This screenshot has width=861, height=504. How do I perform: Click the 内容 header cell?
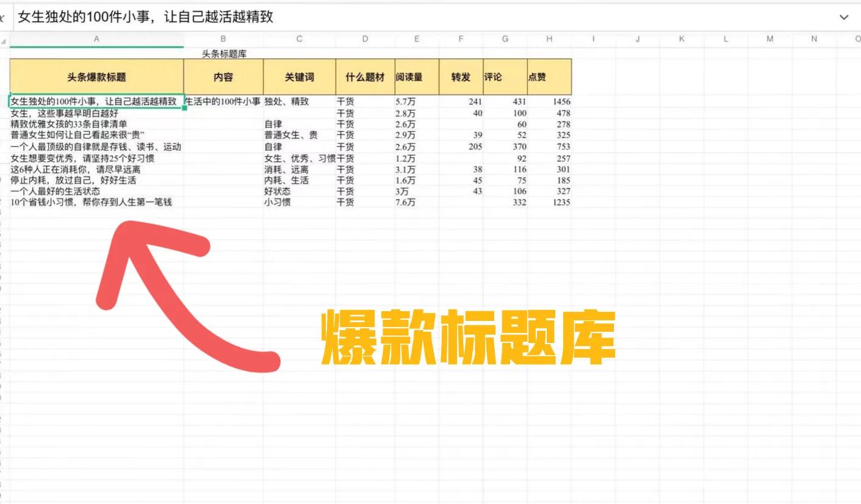pos(223,76)
